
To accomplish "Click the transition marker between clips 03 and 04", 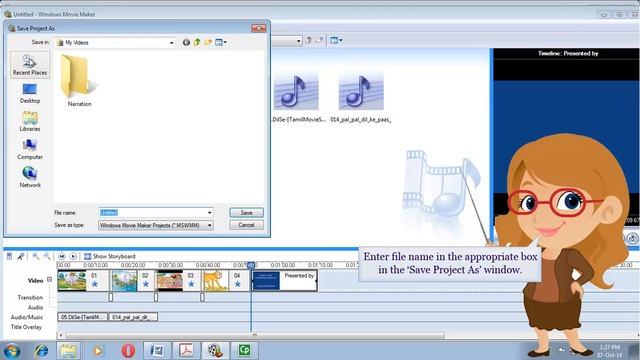I will pos(202,297).
